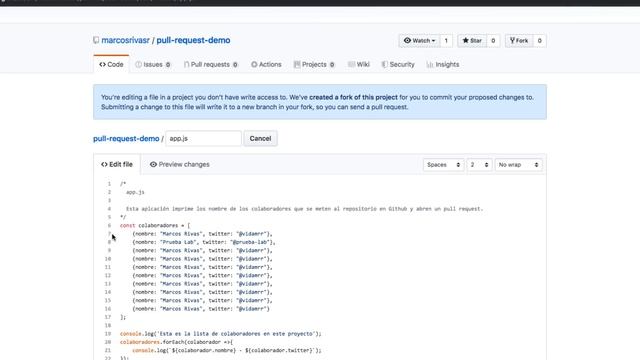Star the repository
This screenshot has width=640, height=360.
point(472,40)
